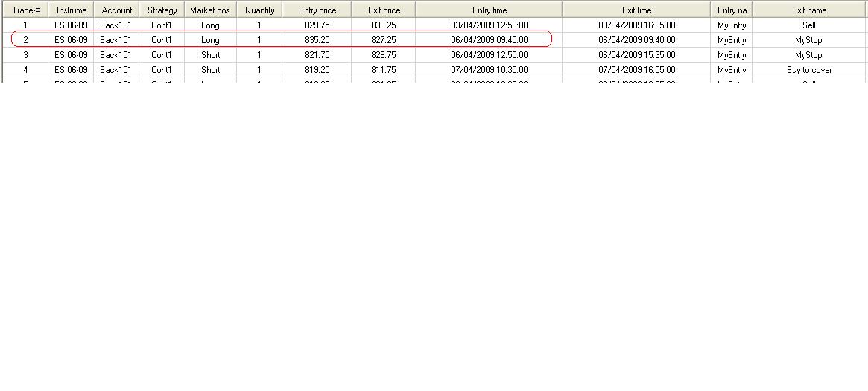Select entry time 06/04/2009 12:55:00
The width and height of the screenshot is (868, 391).
pyautogui.click(x=490, y=55)
